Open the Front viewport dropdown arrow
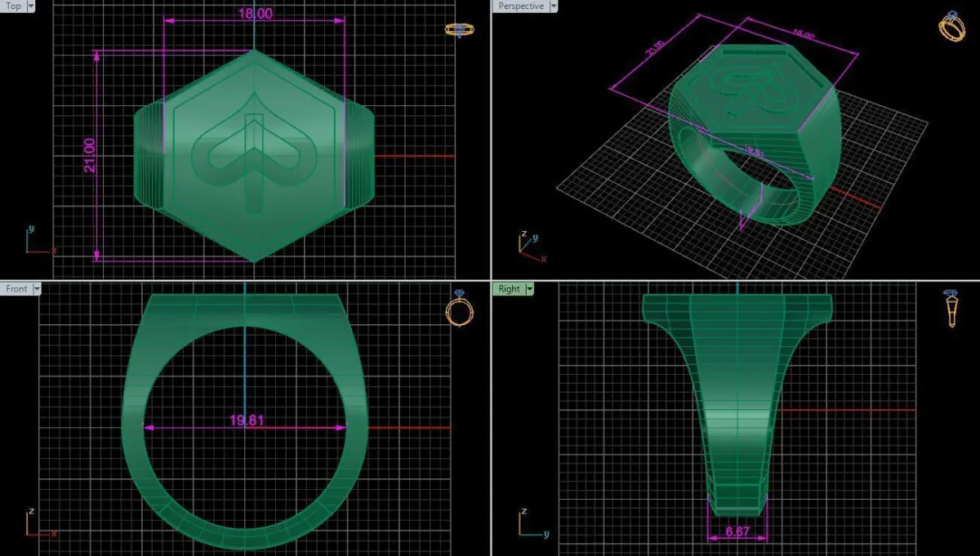 36,289
